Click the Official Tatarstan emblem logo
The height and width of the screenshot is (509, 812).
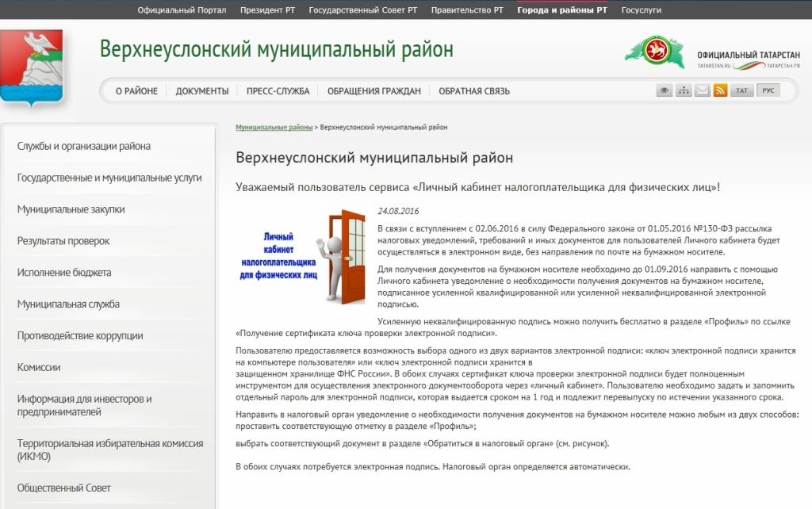click(655, 52)
